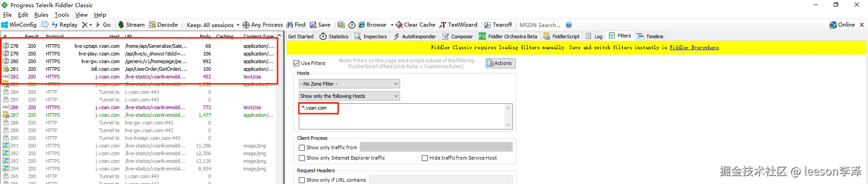Click the comment speech bubble icon
868x184 pixels.
44,25
